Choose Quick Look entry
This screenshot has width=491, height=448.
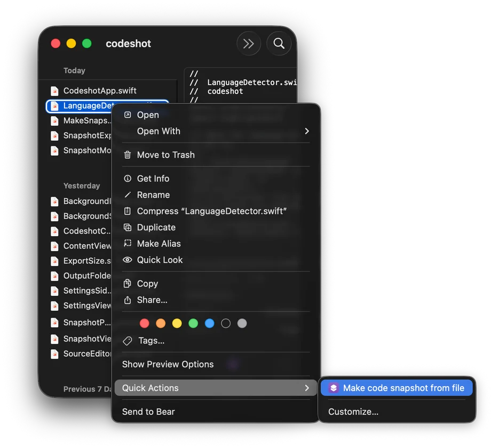[216, 260]
